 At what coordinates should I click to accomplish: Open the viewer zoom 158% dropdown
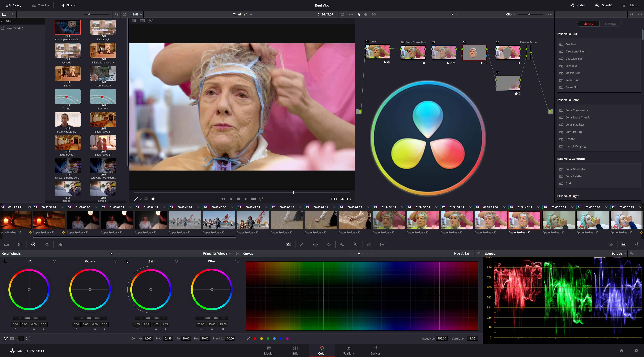(137, 15)
